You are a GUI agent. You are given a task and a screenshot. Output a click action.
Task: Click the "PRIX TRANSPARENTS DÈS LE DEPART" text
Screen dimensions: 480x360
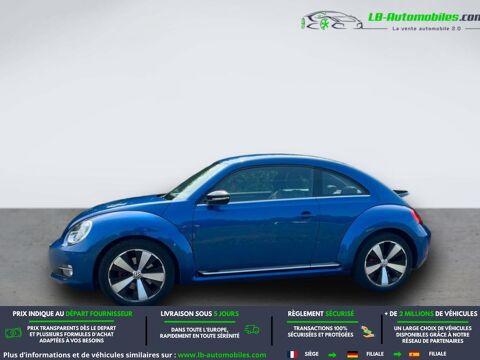pos(72,328)
